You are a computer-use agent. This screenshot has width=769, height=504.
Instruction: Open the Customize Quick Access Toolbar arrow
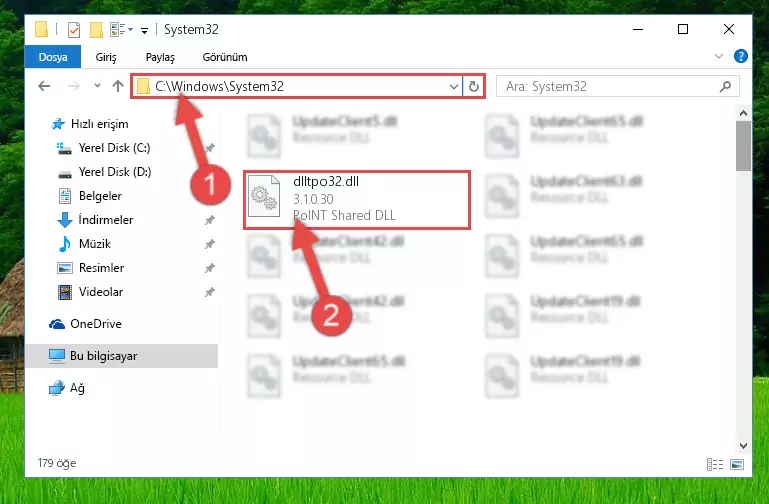[x=144, y=30]
